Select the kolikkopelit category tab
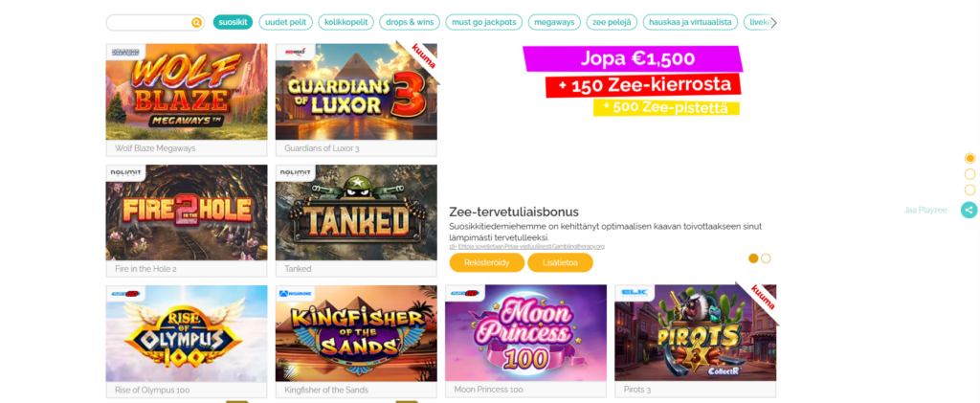 [x=345, y=22]
